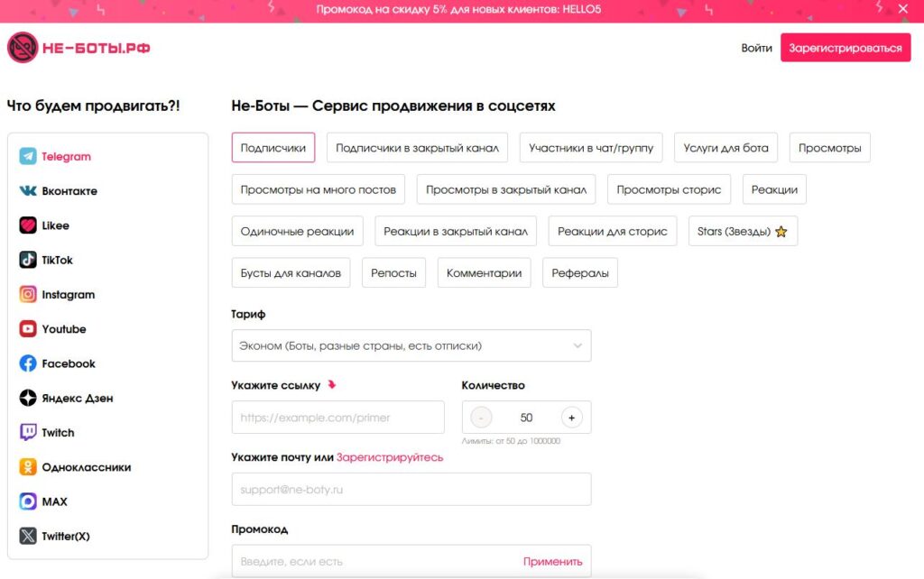
Task: Open Likee label in sidebar
Action: (x=55, y=225)
